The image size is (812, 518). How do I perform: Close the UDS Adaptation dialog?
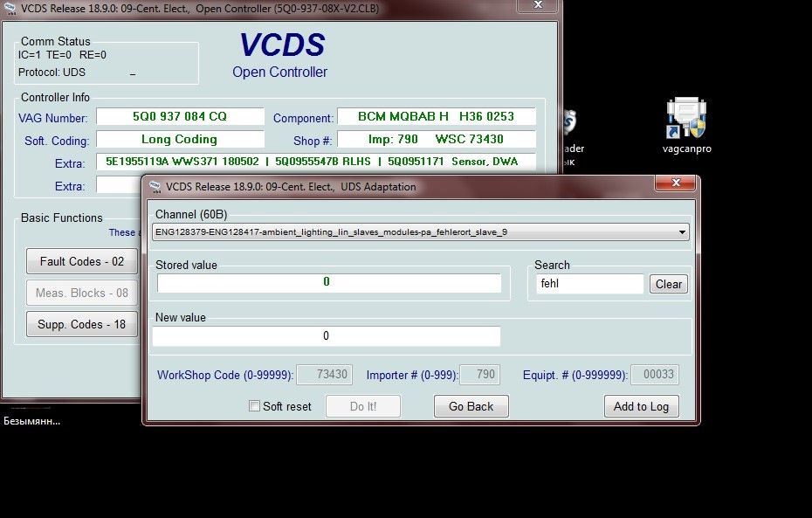675,183
